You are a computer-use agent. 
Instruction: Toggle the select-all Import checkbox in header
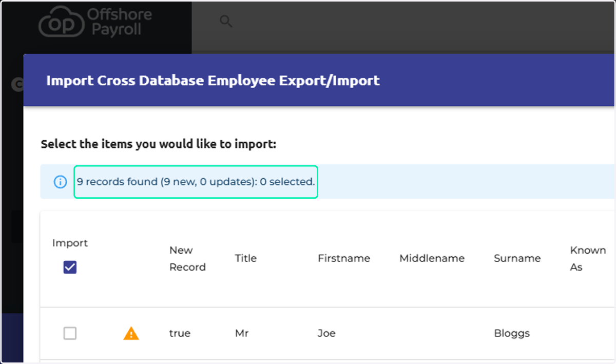[70, 267]
